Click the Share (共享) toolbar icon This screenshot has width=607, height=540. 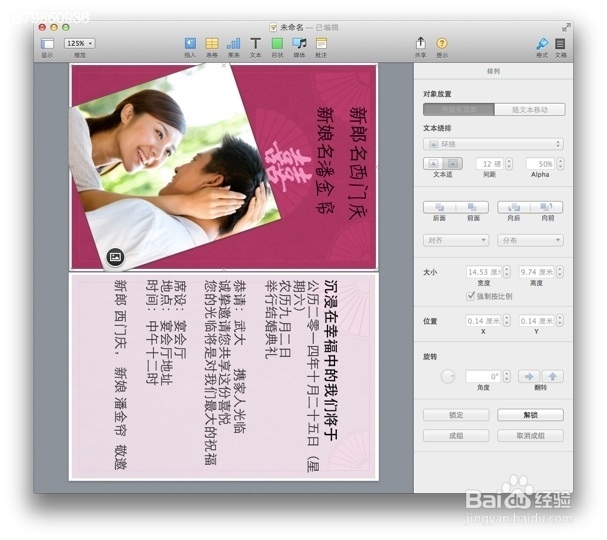420,43
